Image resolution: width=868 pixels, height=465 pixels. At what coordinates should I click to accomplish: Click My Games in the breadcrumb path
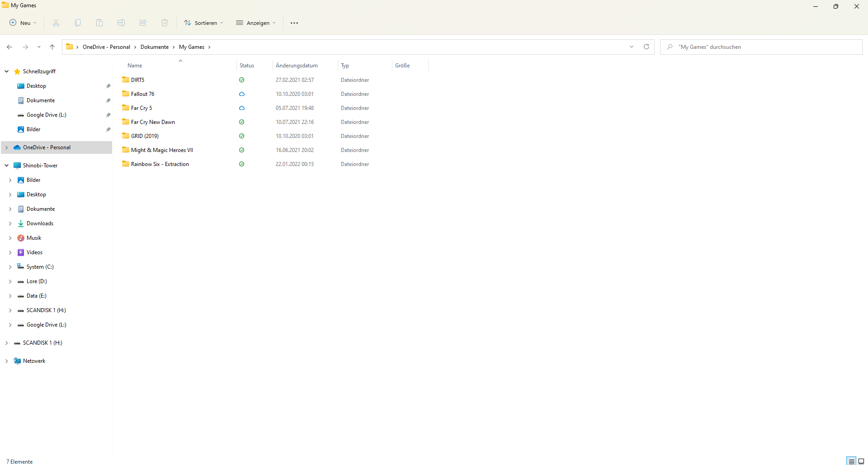click(x=192, y=47)
